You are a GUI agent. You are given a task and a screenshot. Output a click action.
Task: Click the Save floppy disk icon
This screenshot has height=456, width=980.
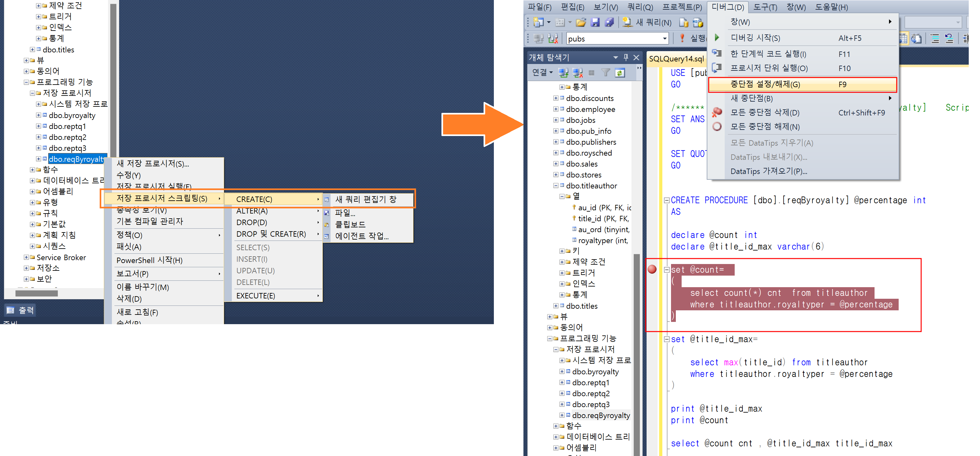point(595,23)
